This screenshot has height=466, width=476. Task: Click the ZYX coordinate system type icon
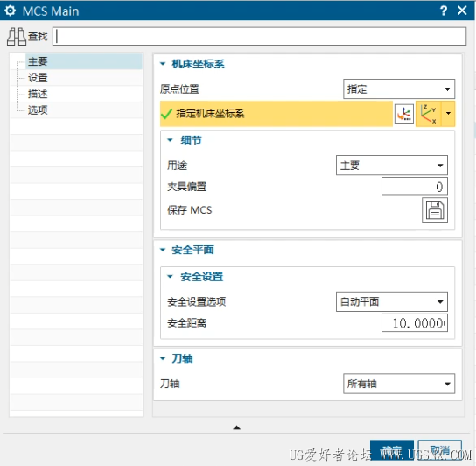pos(429,114)
